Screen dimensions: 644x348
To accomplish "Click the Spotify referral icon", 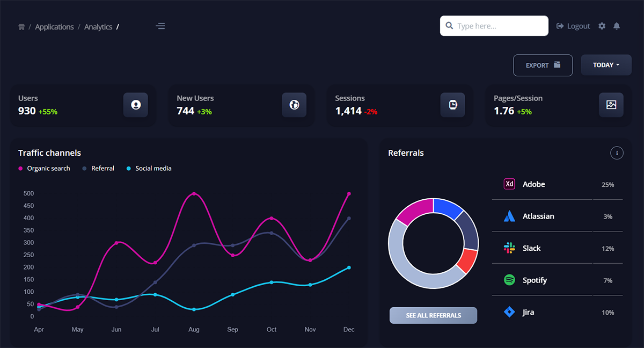I will pos(509,280).
